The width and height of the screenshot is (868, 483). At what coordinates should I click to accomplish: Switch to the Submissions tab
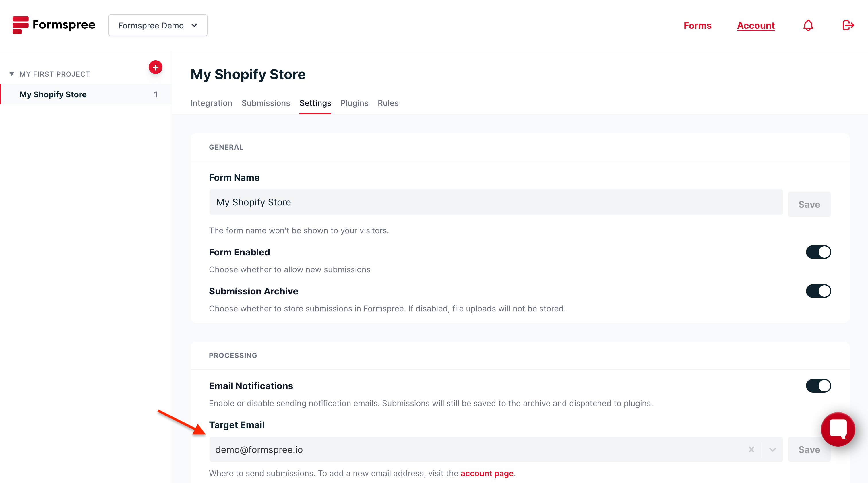266,103
